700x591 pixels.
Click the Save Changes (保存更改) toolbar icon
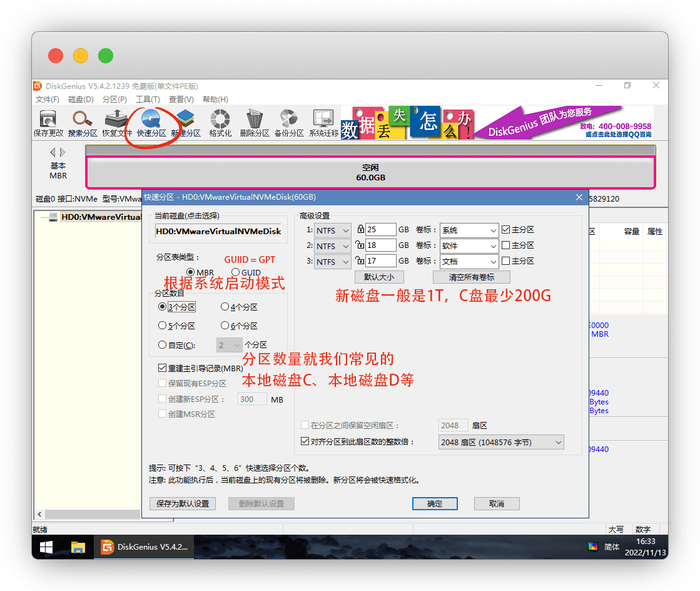pos(48,123)
